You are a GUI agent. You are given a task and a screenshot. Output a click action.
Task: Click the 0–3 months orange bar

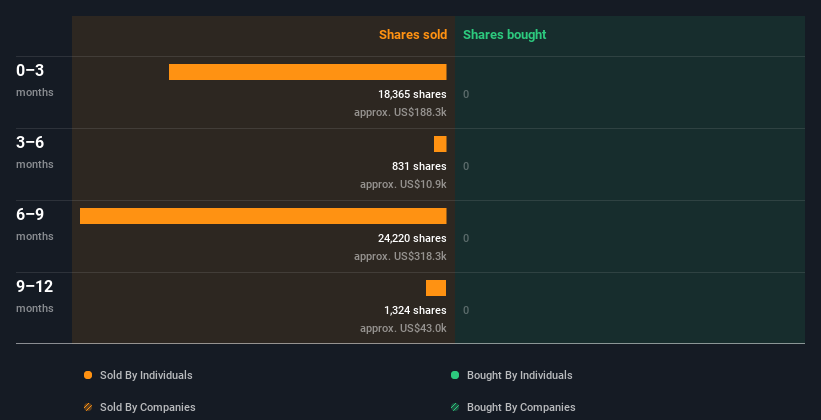pos(307,72)
